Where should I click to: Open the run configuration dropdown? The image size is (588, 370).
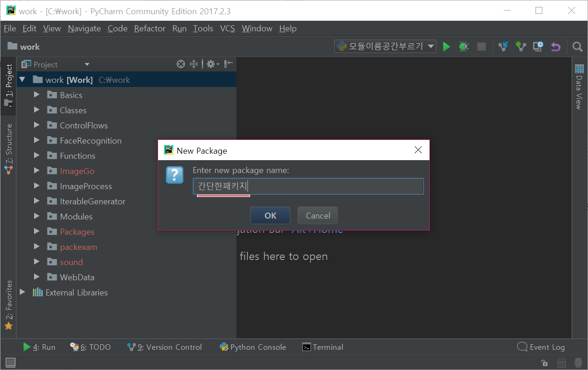point(385,46)
